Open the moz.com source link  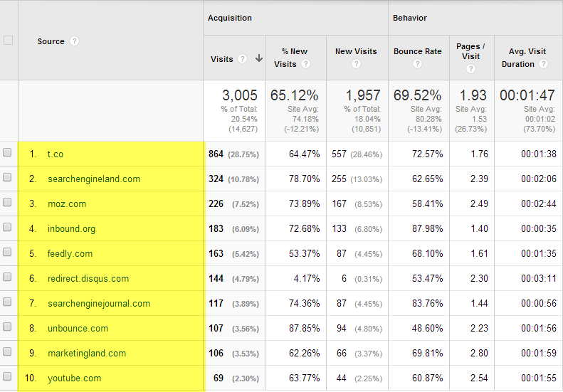pos(67,204)
